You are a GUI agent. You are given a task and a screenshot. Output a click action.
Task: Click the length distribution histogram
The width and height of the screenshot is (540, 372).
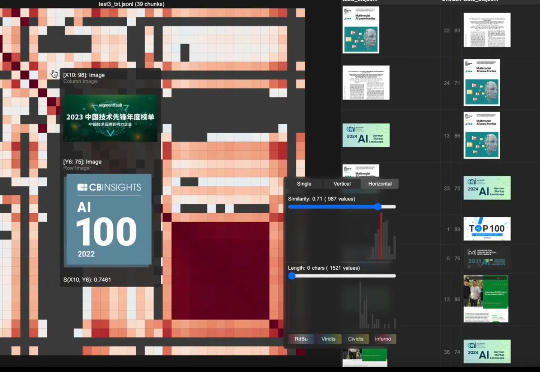click(x=343, y=305)
